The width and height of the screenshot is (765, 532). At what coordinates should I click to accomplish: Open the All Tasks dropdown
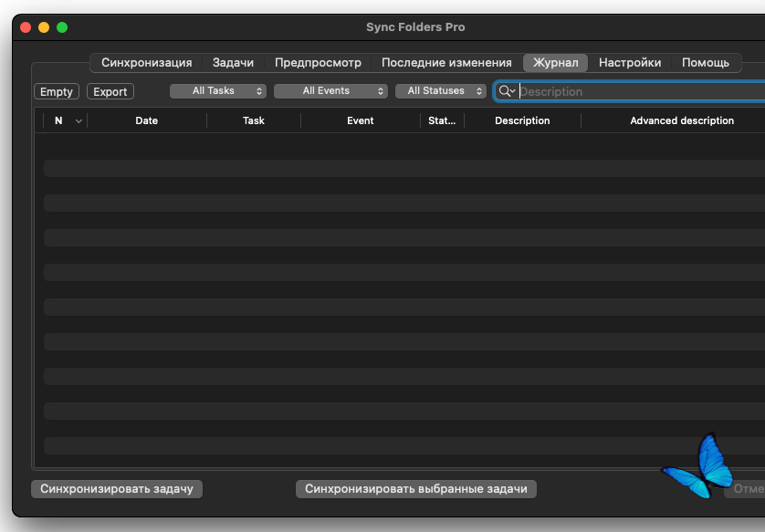218,91
